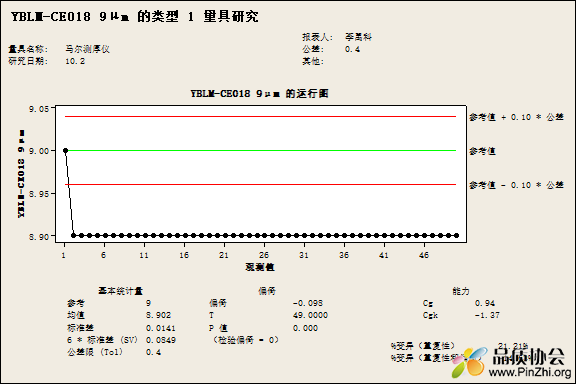Click x-axis tick label '41'

click(x=384, y=255)
